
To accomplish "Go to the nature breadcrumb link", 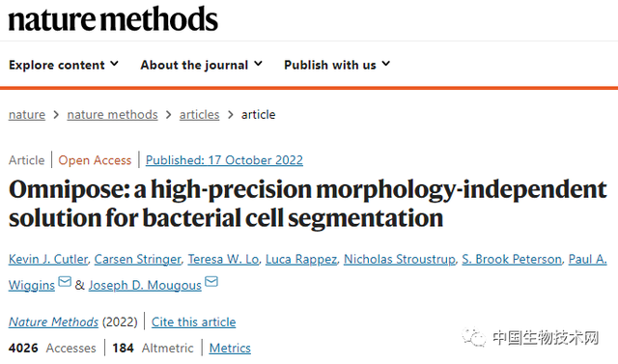I will (27, 115).
